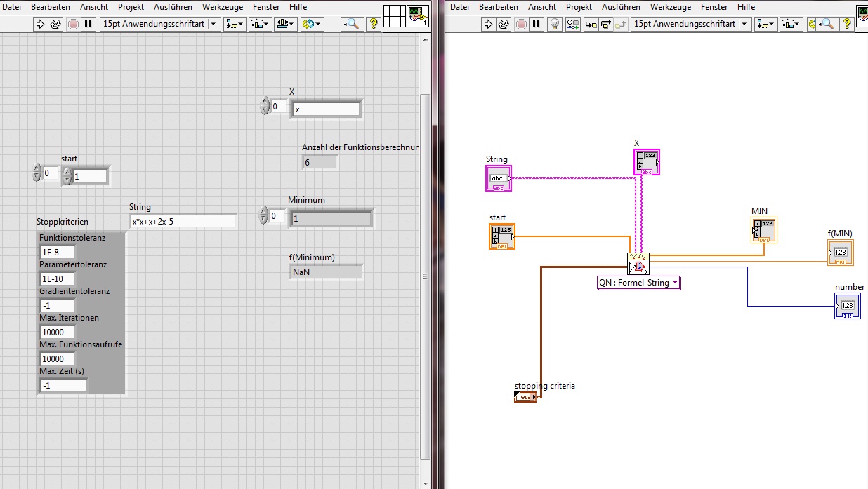Open the Ausführen menu in the block diagram window
Image resolution: width=868 pixels, height=489 pixels.
pos(621,7)
